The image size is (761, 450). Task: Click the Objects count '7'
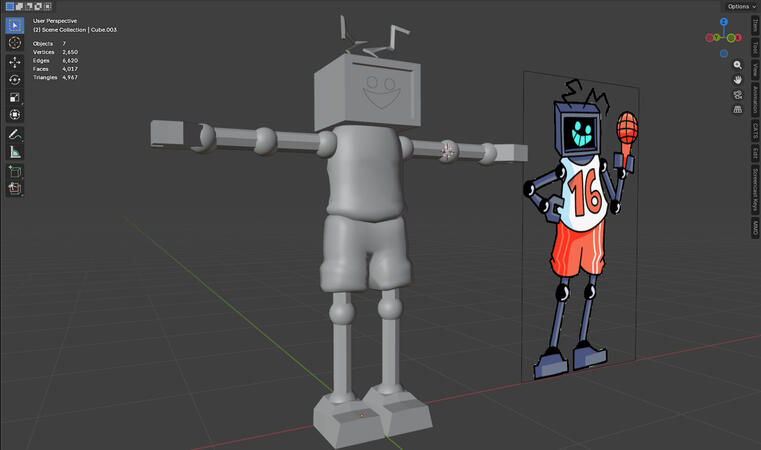pos(64,44)
